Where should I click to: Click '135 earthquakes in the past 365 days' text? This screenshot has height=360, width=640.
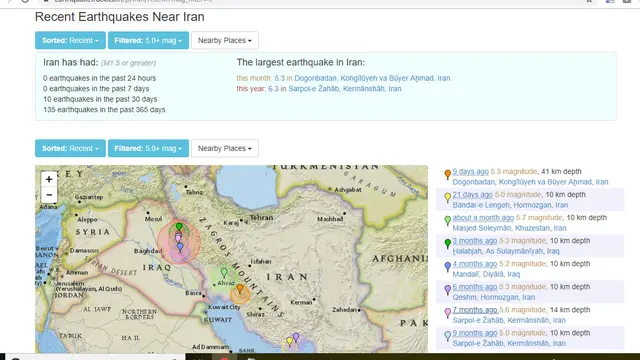click(x=104, y=110)
